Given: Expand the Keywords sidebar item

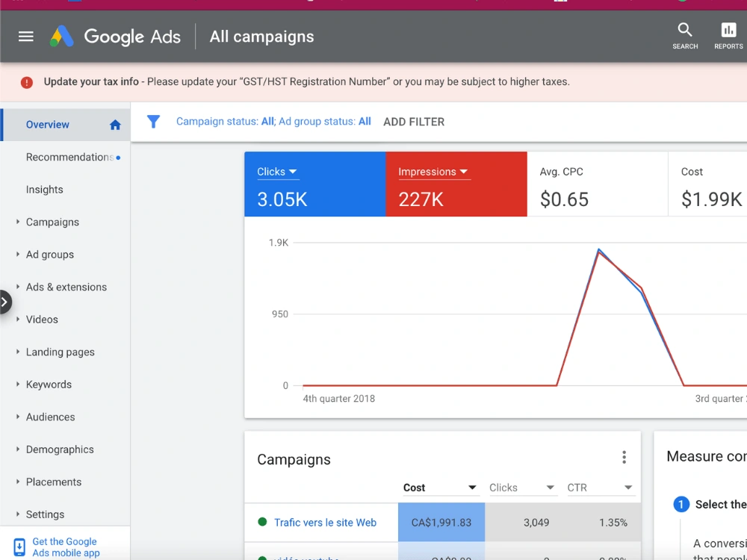Looking at the screenshot, I should pyautogui.click(x=18, y=385).
